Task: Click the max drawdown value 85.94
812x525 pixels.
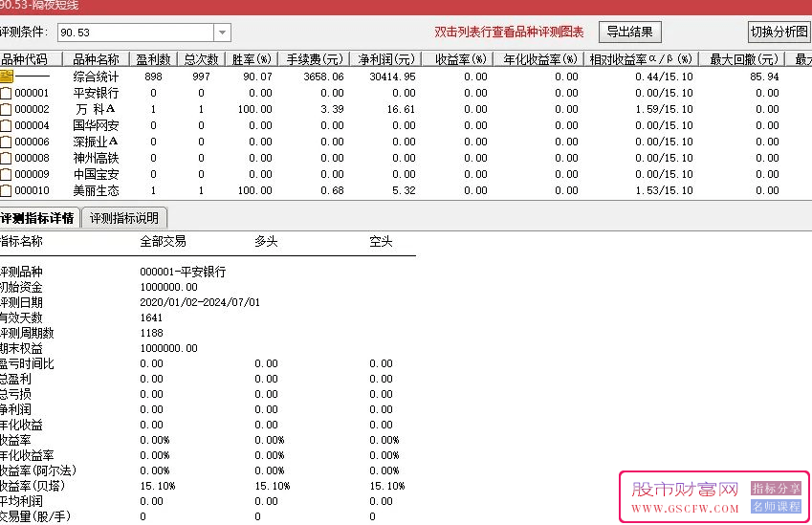Action: (764, 77)
